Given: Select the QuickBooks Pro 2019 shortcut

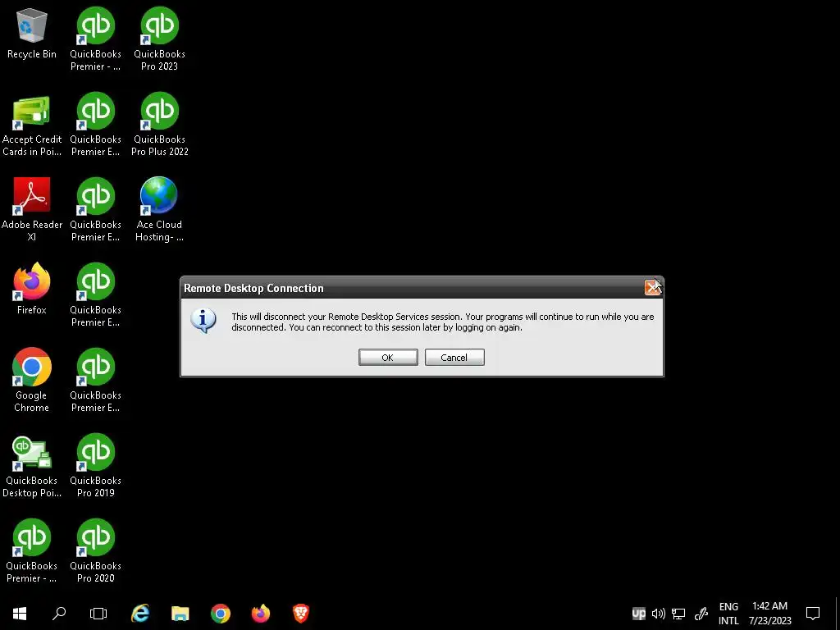Looking at the screenshot, I should (96, 466).
